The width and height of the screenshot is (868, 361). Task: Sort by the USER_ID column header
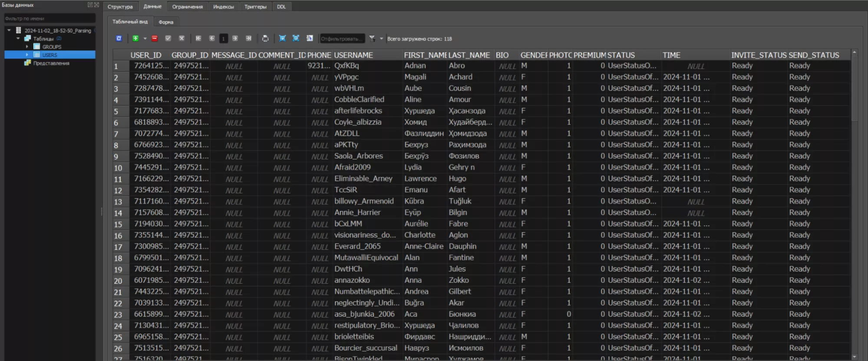click(x=146, y=55)
